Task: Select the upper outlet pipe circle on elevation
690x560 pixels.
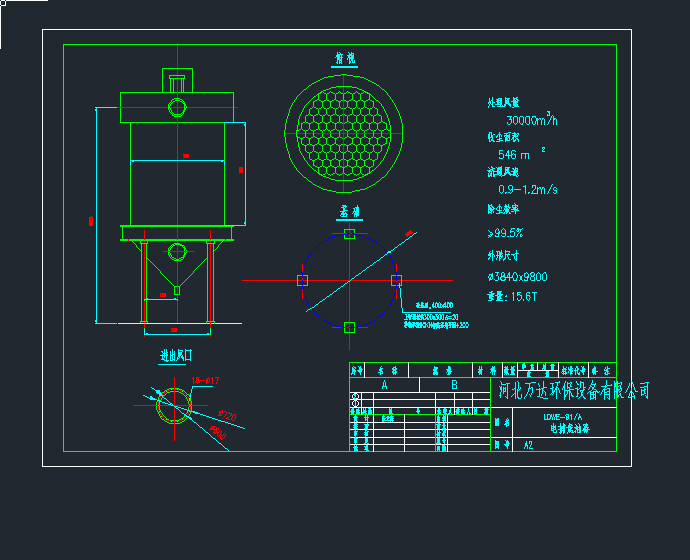Action: (177, 107)
